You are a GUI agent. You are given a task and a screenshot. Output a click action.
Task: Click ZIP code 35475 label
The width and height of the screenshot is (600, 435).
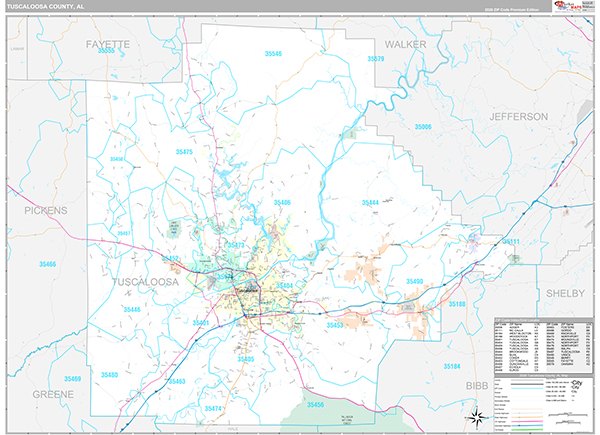(x=184, y=152)
